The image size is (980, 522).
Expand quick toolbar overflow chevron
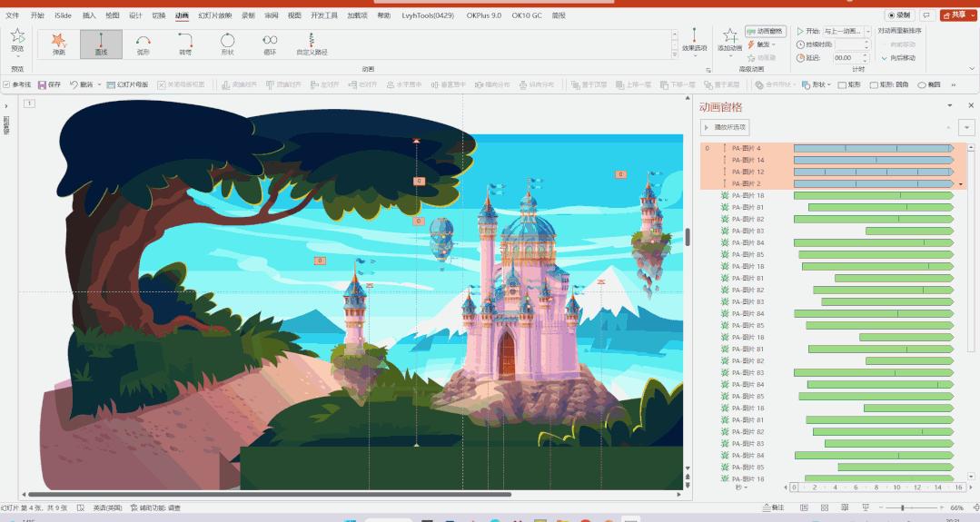point(953,85)
